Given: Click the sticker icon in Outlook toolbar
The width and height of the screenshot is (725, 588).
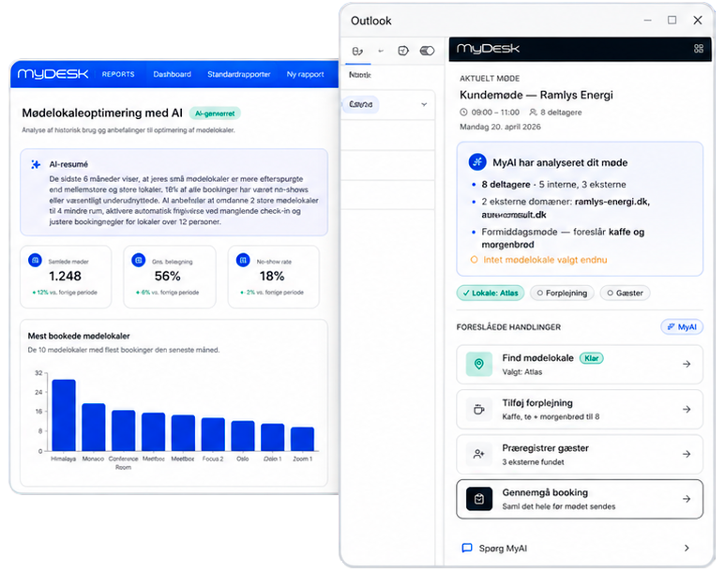Looking at the screenshot, I should [x=403, y=51].
